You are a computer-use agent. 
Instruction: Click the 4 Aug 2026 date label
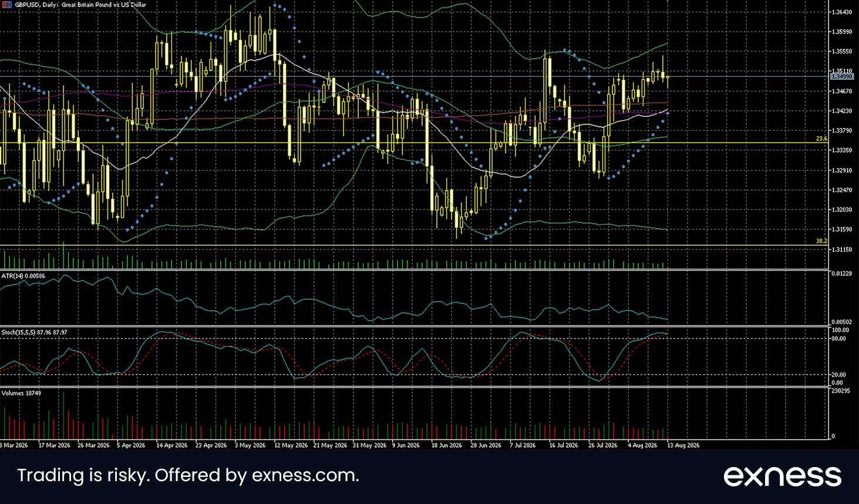[642, 445]
